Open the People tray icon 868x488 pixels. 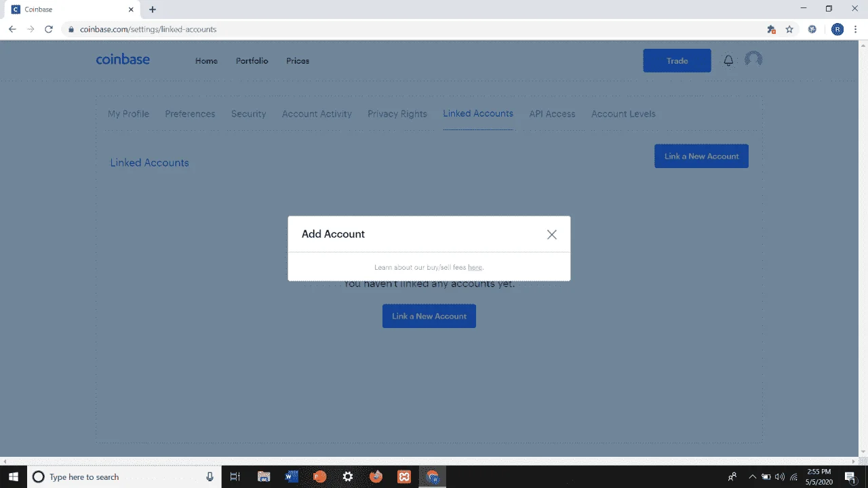pos(732,476)
